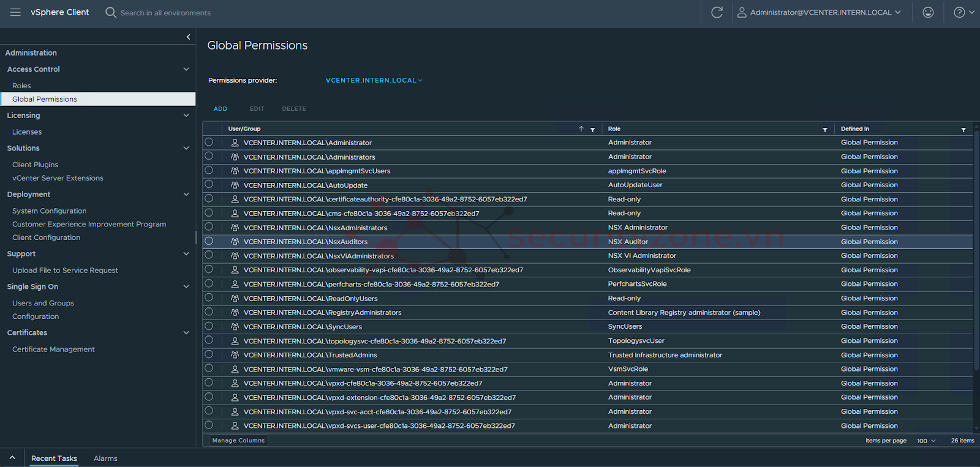This screenshot has height=467, width=980.
Task: Open the items per page dropdown
Action: coord(926,441)
